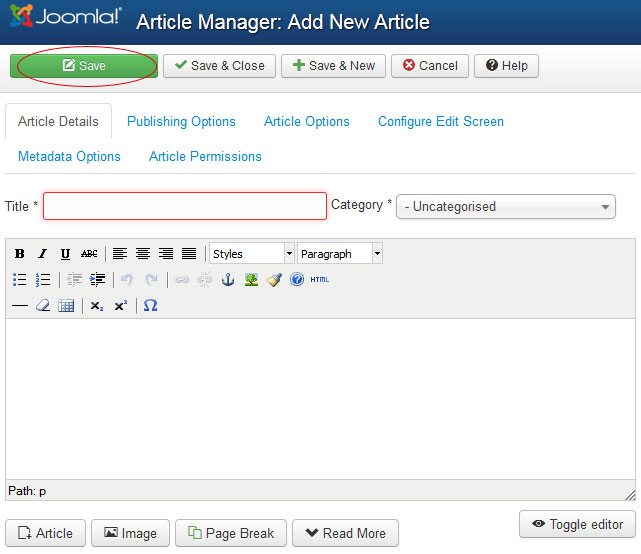
Task: Cancel the new article
Action: coord(430,66)
